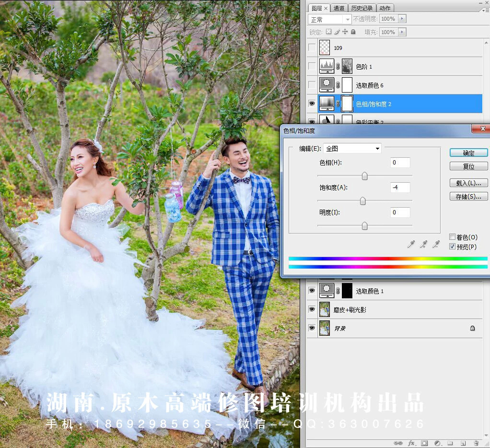Click the link layers icon at panel bottom
This screenshot has height=448, width=490.
[x=398, y=443]
